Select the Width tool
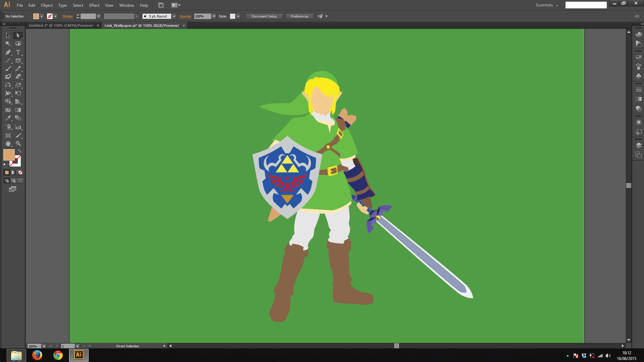The image size is (644, 362). [8, 93]
